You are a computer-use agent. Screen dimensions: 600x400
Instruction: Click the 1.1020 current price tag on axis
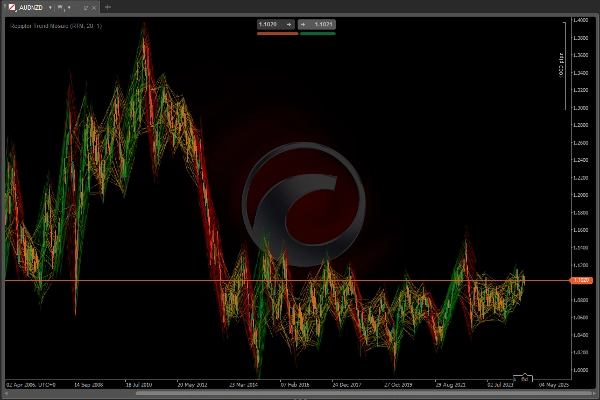[x=581, y=281]
